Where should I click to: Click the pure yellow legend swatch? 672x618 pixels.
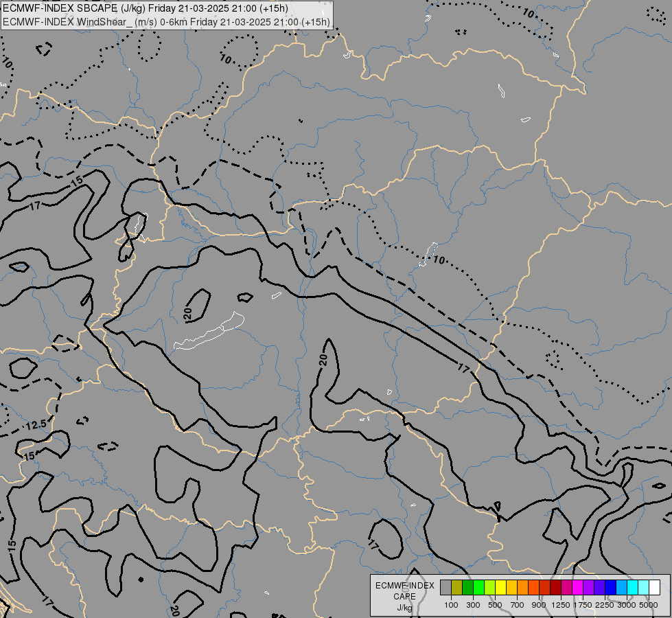(x=501, y=588)
